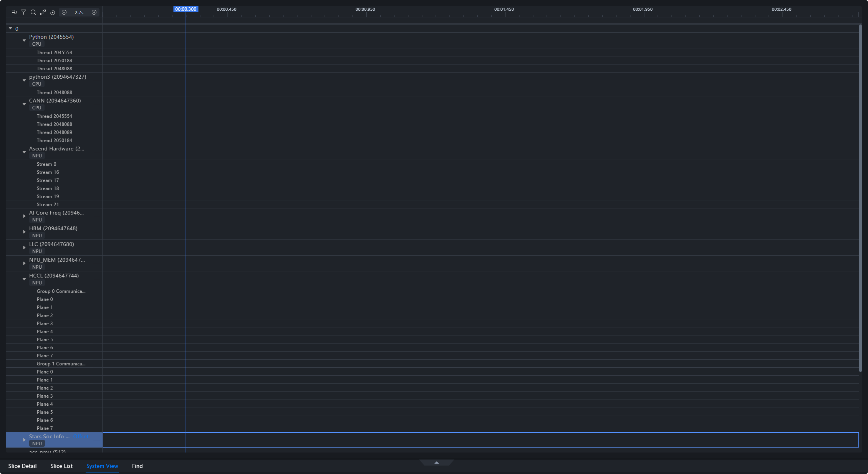
Task: Click the Offset link on Stars Soc Info
Action: 81,436
